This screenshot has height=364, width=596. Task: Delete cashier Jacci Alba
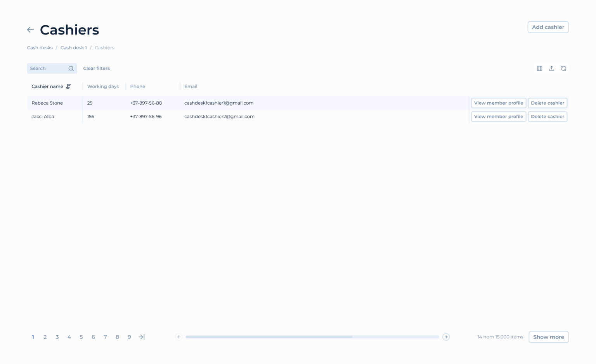click(547, 117)
